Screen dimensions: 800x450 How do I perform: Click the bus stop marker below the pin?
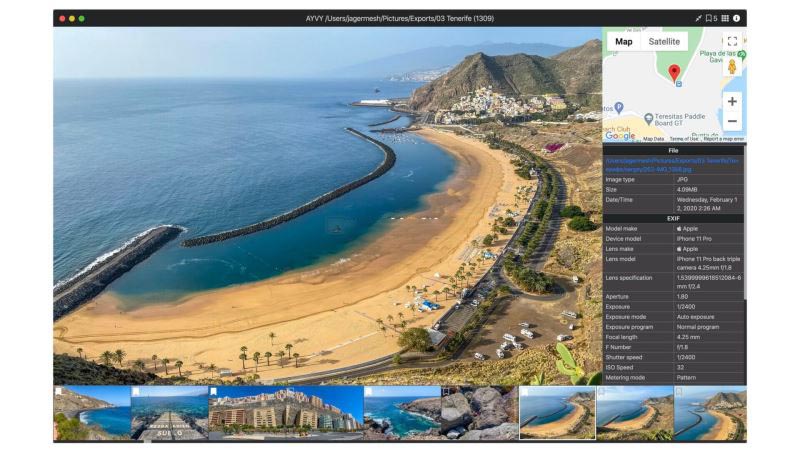coord(679,84)
